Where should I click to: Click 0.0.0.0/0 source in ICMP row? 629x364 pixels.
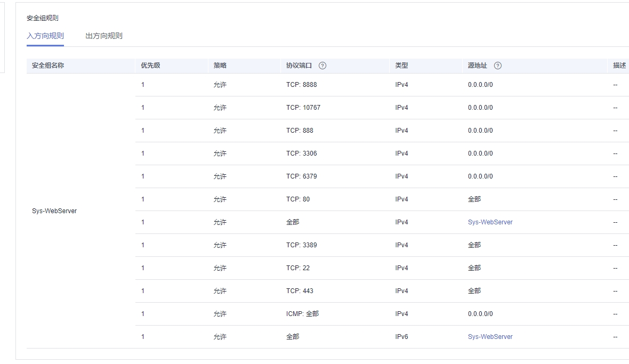pyautogui.click(x=480, y=314)
